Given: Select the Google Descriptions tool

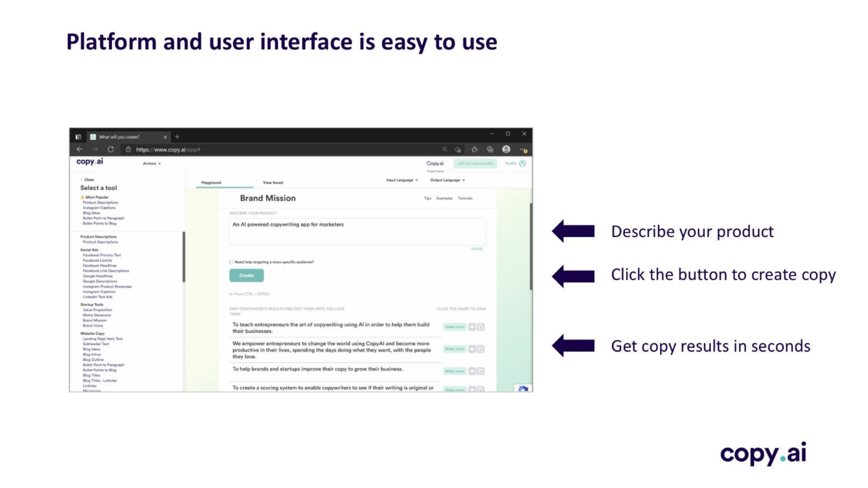Looking at the screenshot, I should coord(100,281).
